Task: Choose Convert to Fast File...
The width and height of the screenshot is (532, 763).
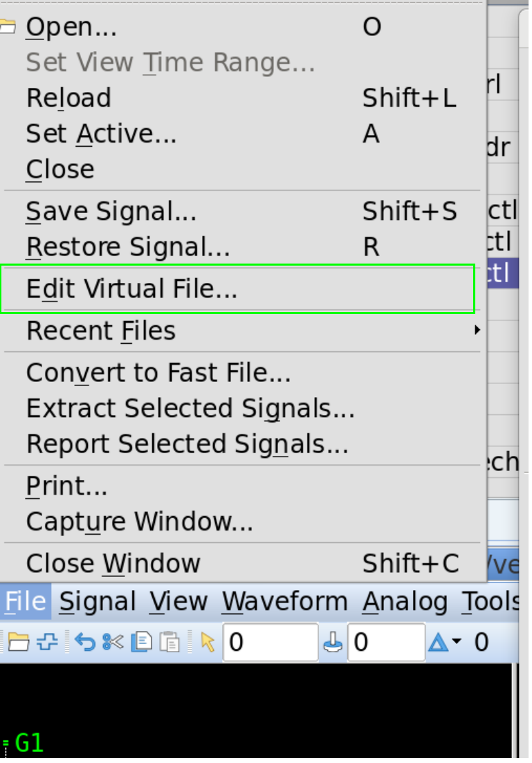Action: point(158,374)
